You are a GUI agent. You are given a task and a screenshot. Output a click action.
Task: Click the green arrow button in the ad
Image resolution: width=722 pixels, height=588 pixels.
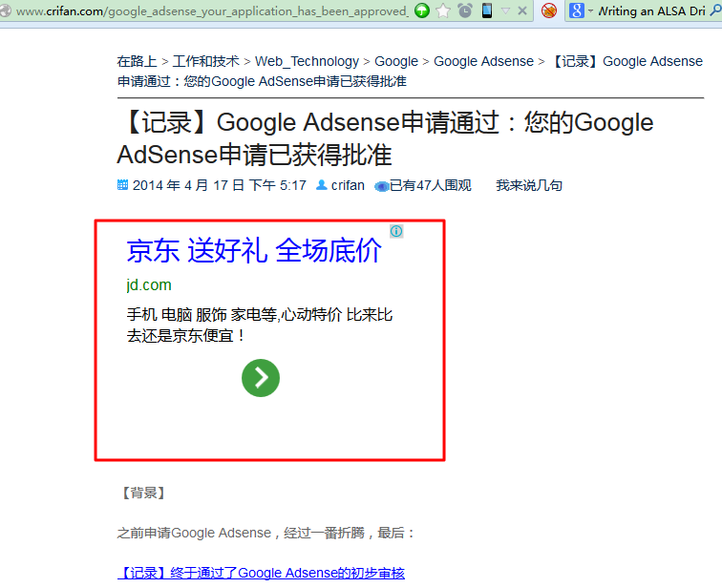click(261, 378)
